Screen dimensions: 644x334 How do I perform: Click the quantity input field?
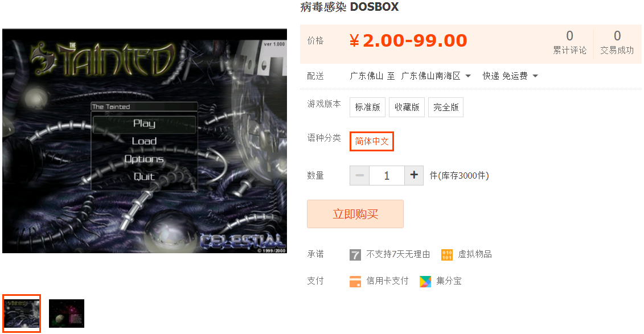click(387, 176)
